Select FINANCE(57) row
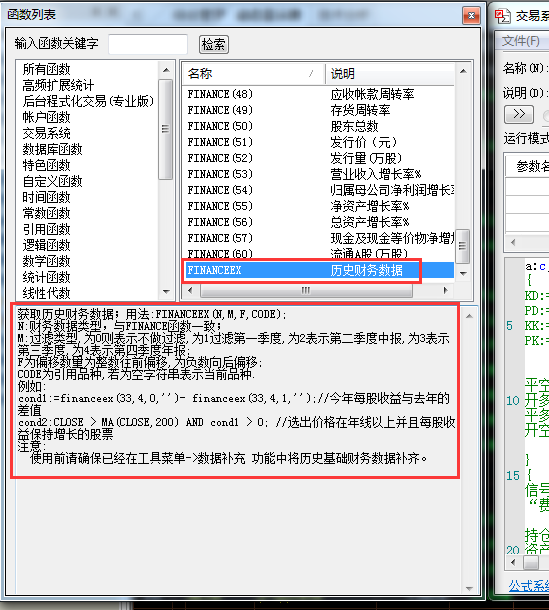 pos(318,238)
